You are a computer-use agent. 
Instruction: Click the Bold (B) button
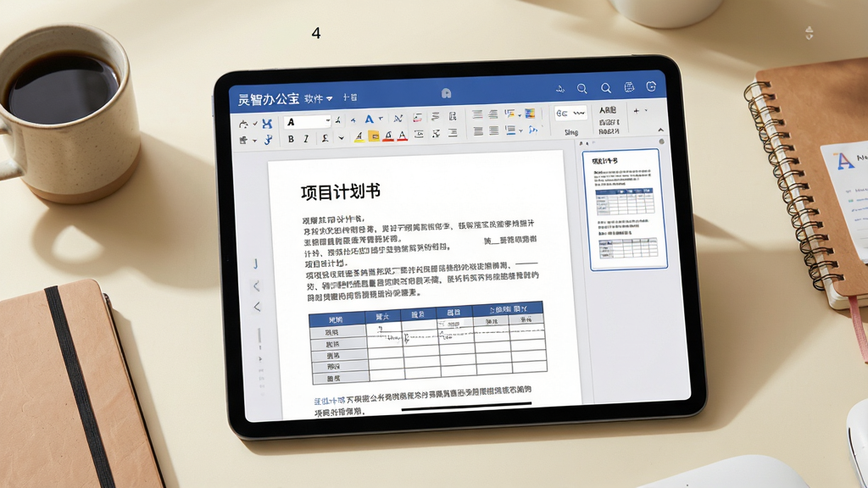(291, 140)
